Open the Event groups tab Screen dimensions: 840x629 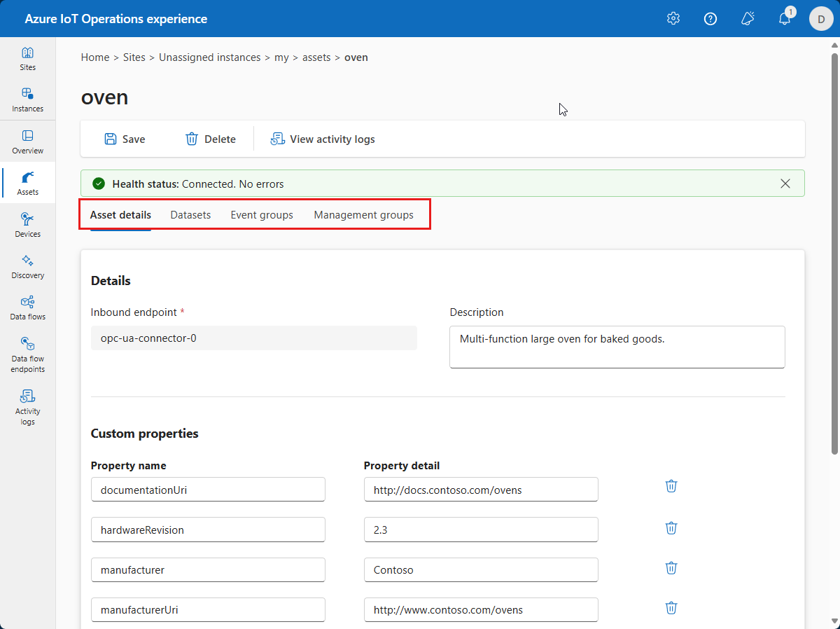click(x=262, y=215)
